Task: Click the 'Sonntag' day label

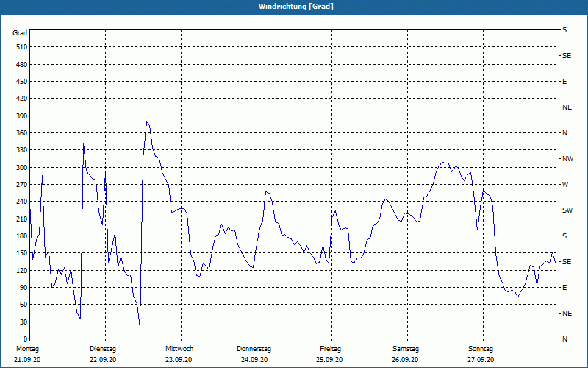Action: (x=481, y=349)
